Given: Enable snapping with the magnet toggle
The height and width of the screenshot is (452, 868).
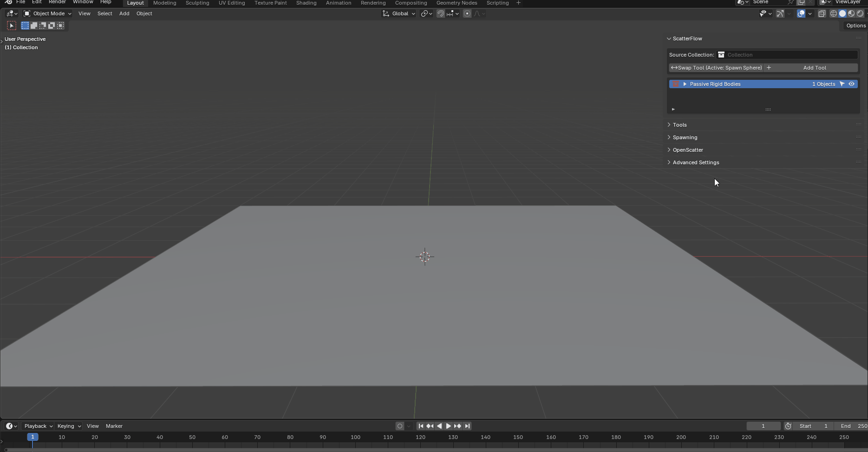Looking at the screenshot, I should tap(440, 13).
